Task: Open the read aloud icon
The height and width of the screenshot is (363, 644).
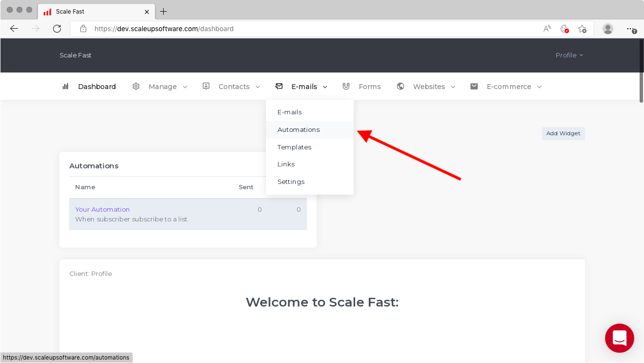Action: (x=547, y=29)
